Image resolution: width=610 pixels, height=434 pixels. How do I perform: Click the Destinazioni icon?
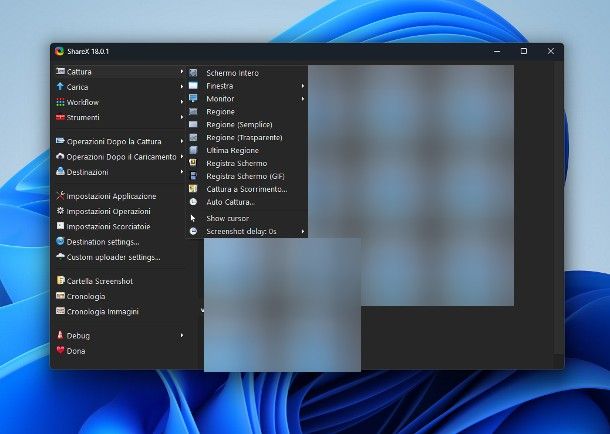point(60,172)
